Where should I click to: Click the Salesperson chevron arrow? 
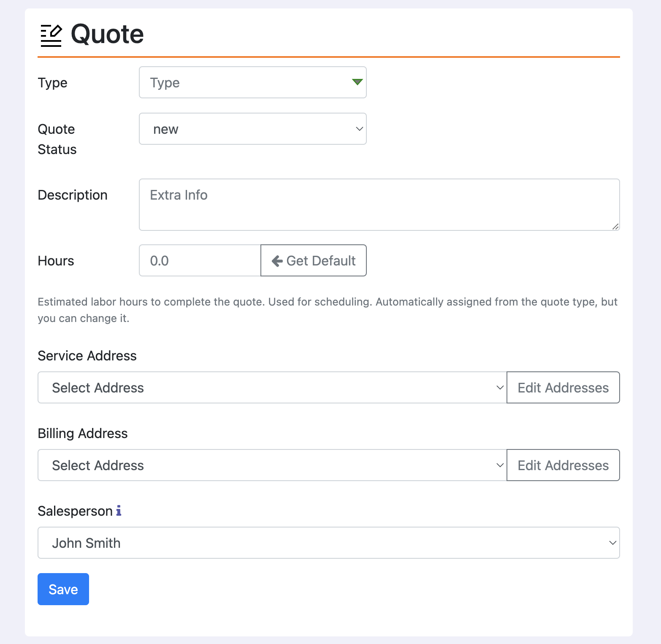(612, 543)
